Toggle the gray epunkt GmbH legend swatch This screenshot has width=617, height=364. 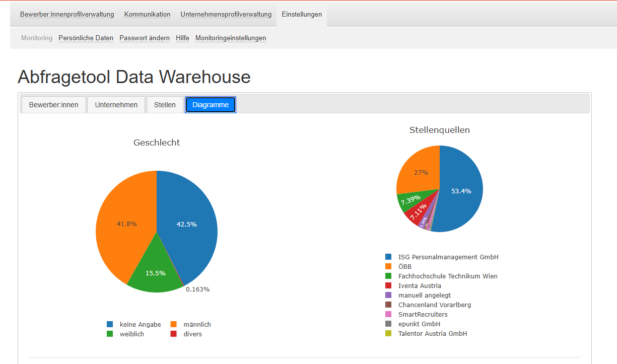pyautogui.click(x=388, y=324)
